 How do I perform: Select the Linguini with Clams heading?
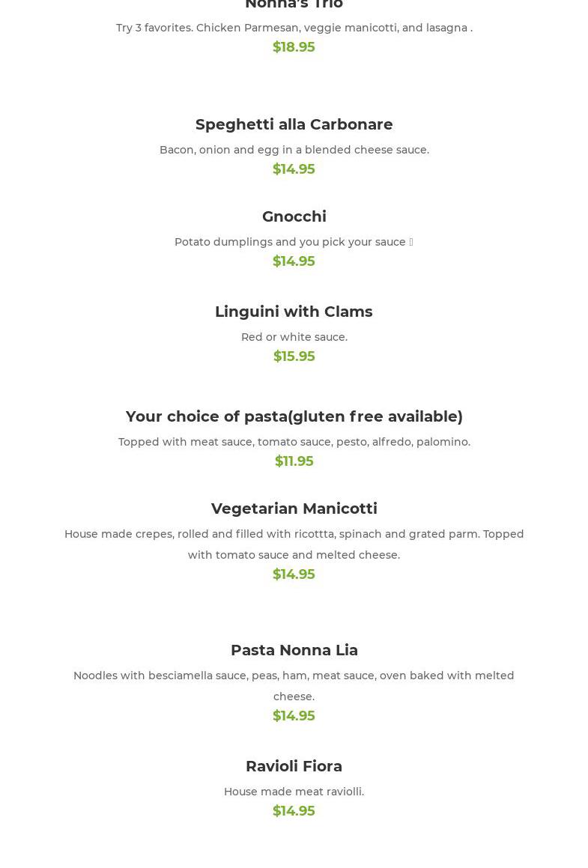tap(294, 312)
